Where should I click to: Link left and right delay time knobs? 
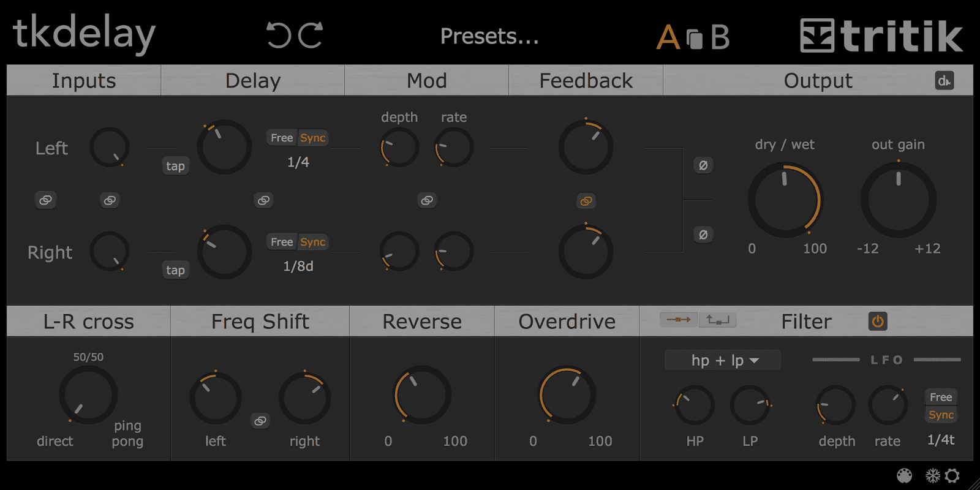click(263, 200)
